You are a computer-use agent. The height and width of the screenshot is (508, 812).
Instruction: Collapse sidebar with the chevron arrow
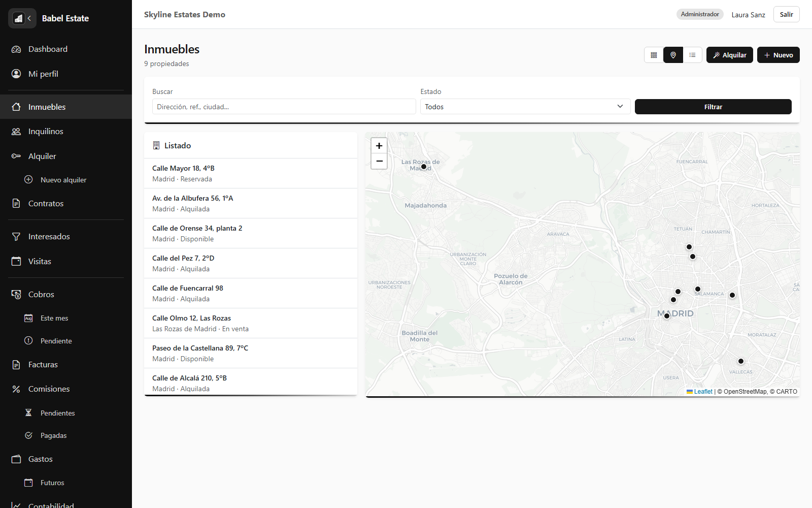(x=29, y=18)
